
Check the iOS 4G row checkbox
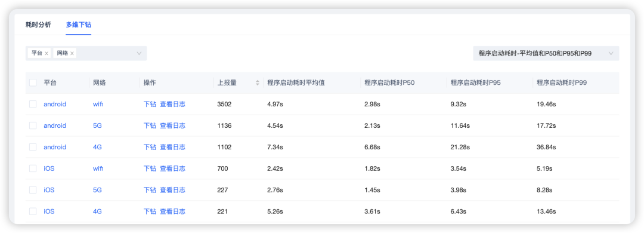[33, 211]
